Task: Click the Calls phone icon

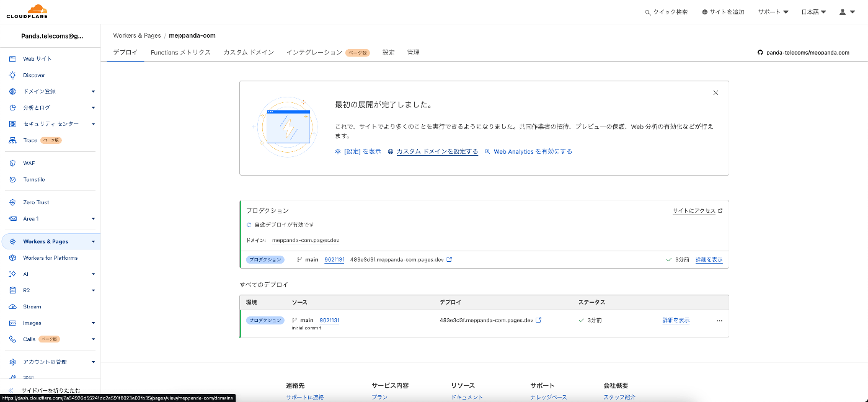Action: point(12,339)
